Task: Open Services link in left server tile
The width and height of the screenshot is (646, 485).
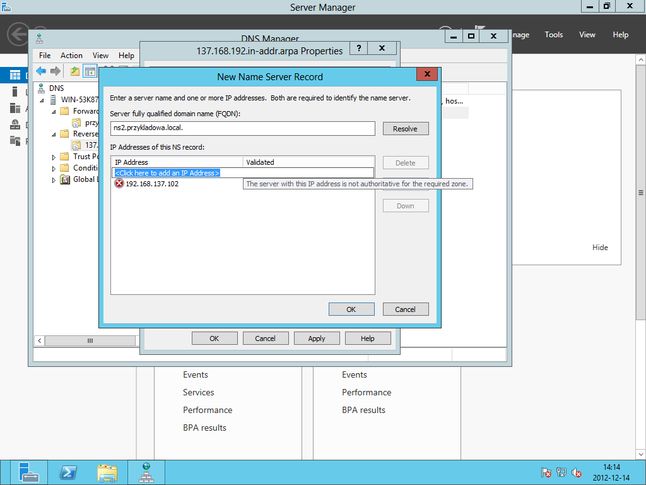Action: coord(198,392)
